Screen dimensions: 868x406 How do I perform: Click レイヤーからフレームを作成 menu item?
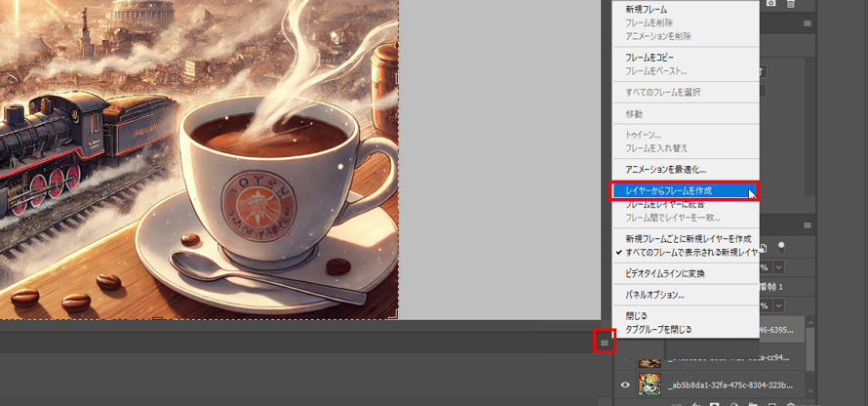[x=684, y=190]
